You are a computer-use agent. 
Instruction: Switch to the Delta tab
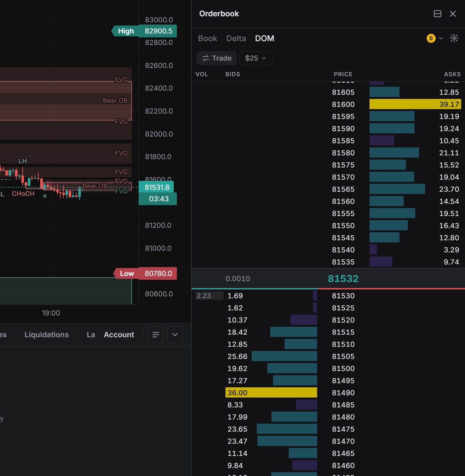pyautogui.click(x=236, y=38)
